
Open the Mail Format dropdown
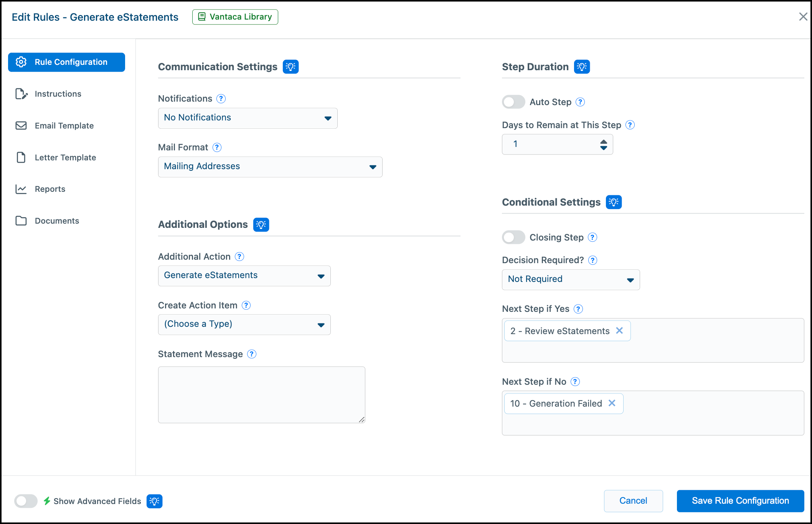[270, 167]
